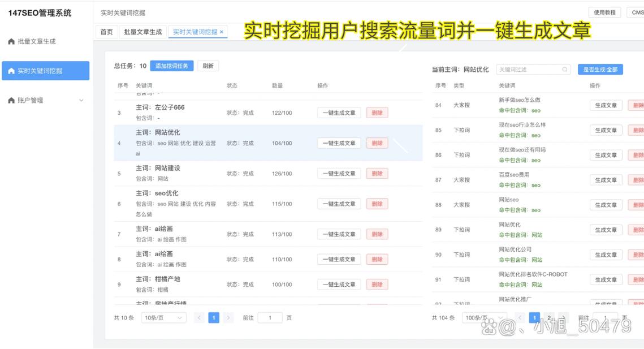
Task: Delete the 柑橘产地 task
Action: (x=377, y=285)
